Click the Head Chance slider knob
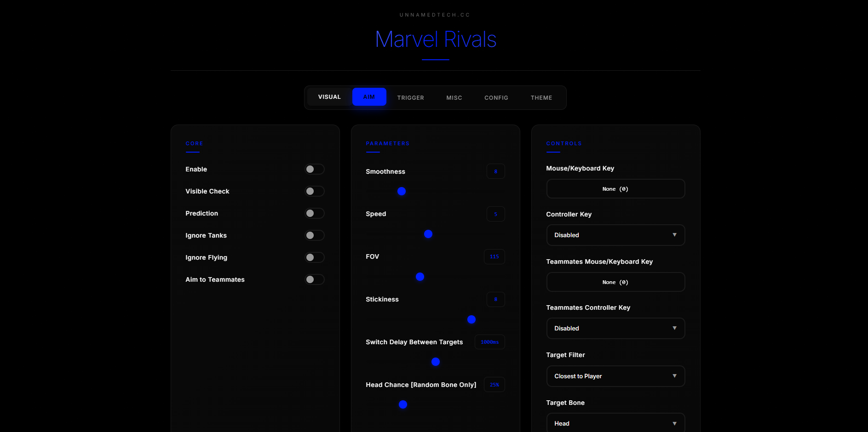The image size is (868, 432). click(x=403, y=404)
